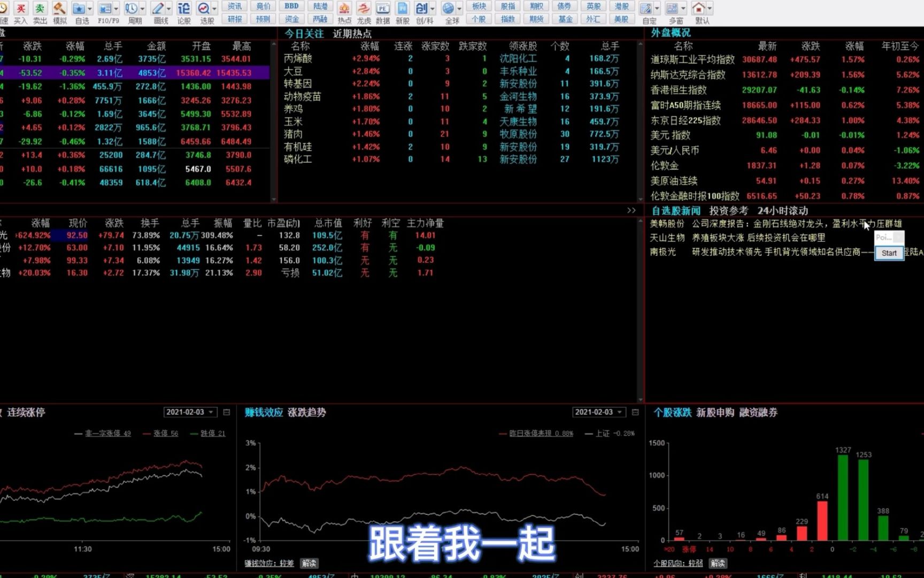Switch to the 投资参考 tab

(x=728, y=211)
